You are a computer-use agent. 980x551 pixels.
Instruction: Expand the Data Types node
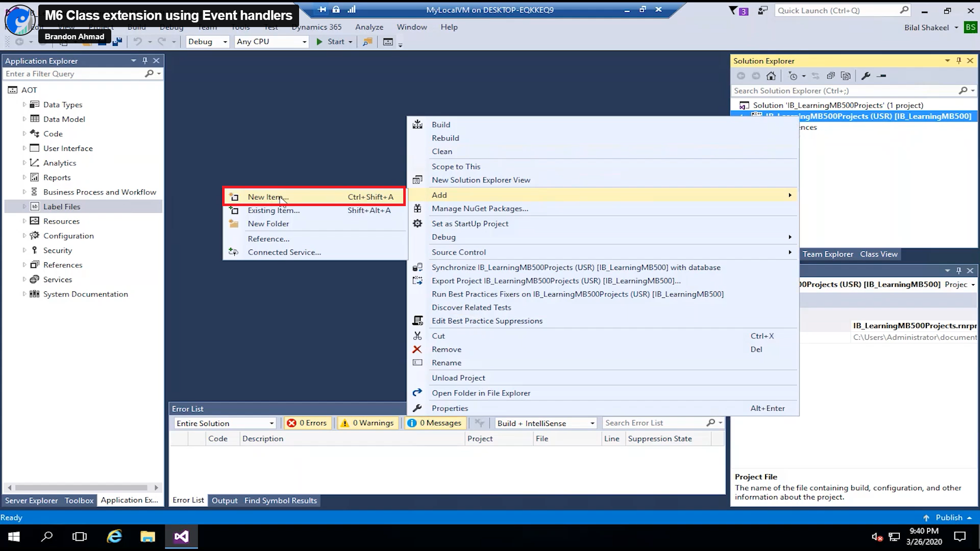point(24,105)
